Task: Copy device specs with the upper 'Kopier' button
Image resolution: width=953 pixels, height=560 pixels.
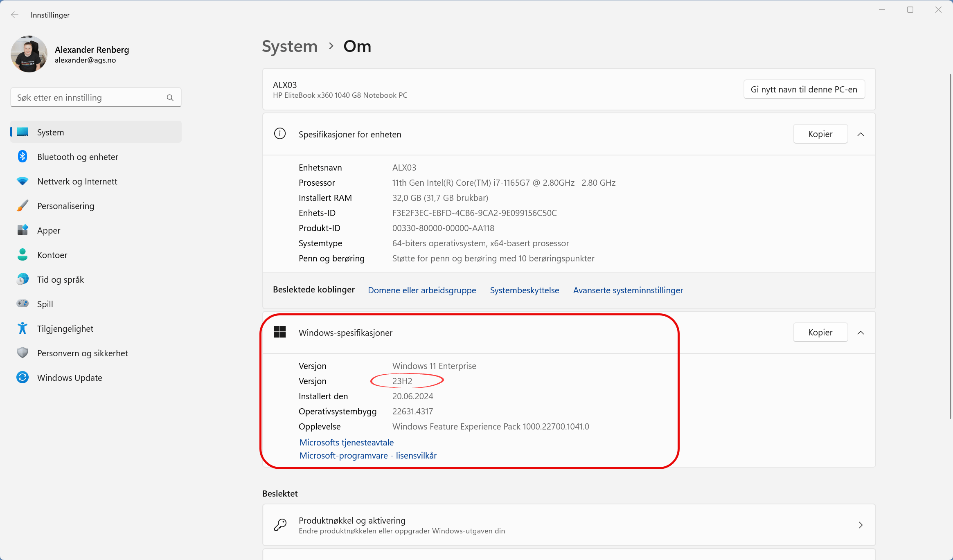Action: pos(820,134)
